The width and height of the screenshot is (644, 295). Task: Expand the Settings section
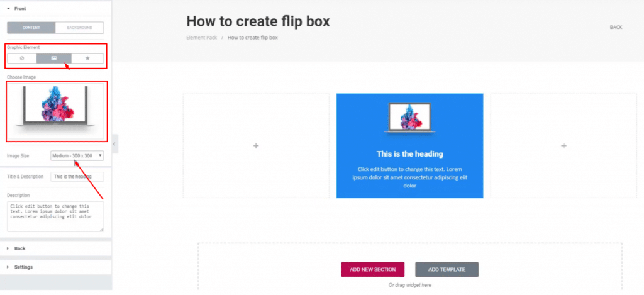pyautogui.click(x=23, y=267)
